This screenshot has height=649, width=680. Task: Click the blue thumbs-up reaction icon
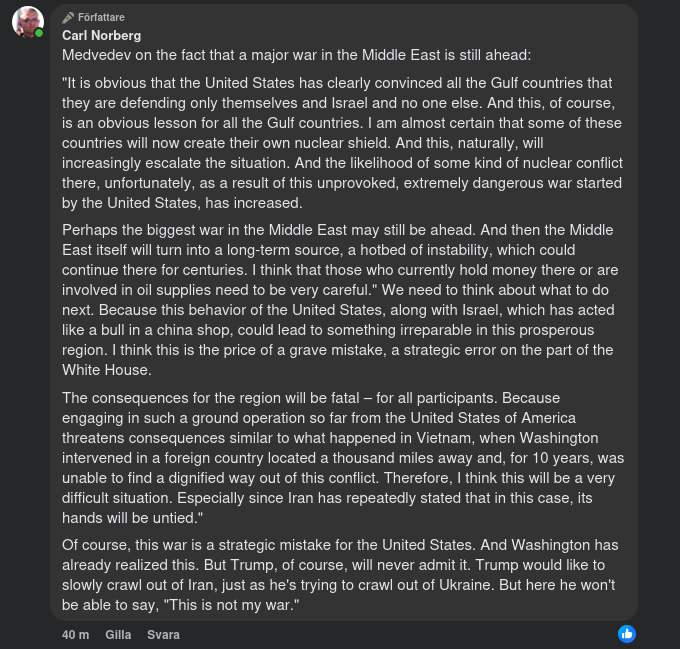click(x=626, y=634)
